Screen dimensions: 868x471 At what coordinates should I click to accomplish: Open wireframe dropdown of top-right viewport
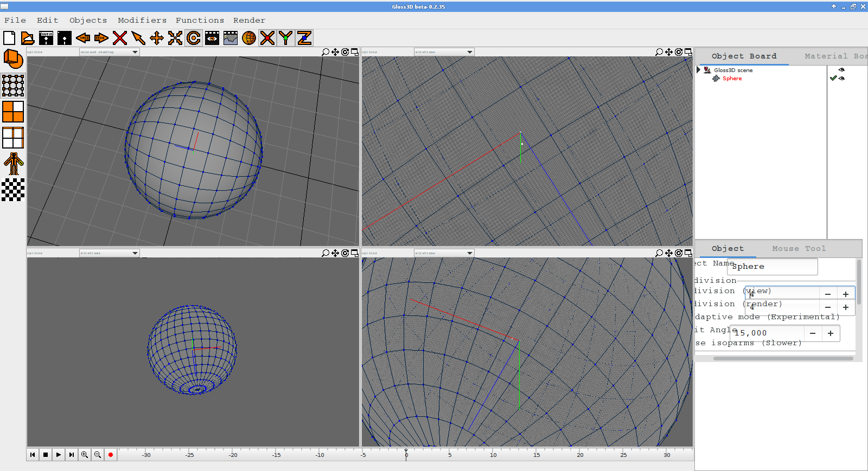click(x=444, y=52)
